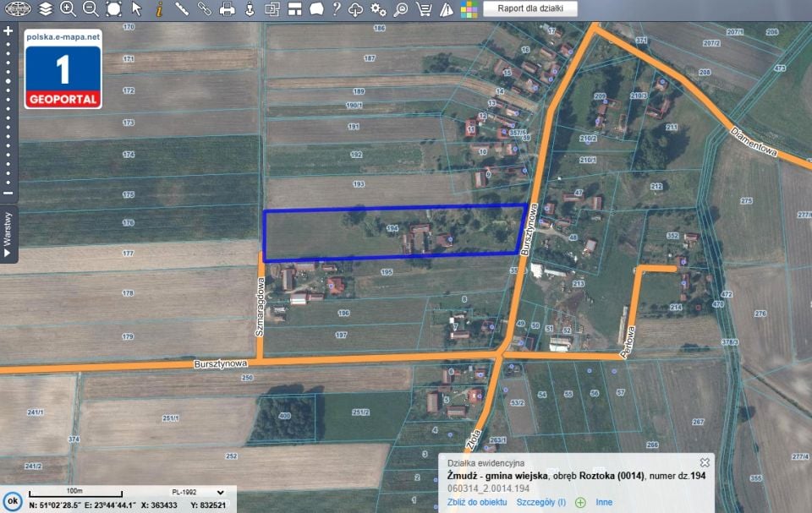Screen dimensions: 812x513
Task: Click the parcel label 251/1
Action: 171,417
